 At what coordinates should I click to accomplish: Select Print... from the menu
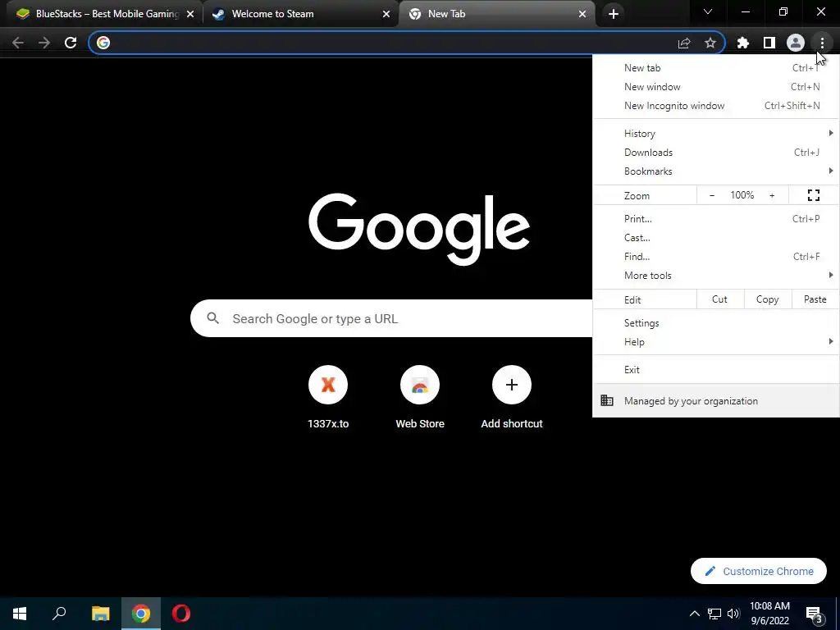click(715, 218)
